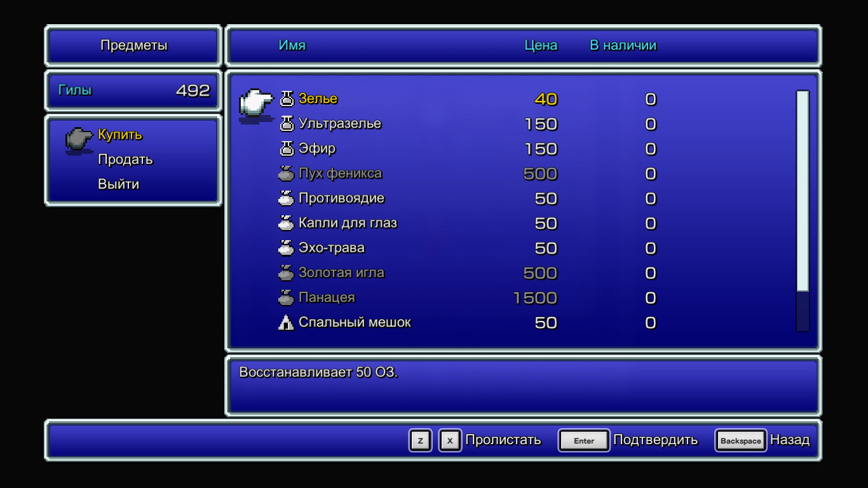This screenshot has height=488, width=868.
Task: Select the Панацея item name
Action: point(327,297)
